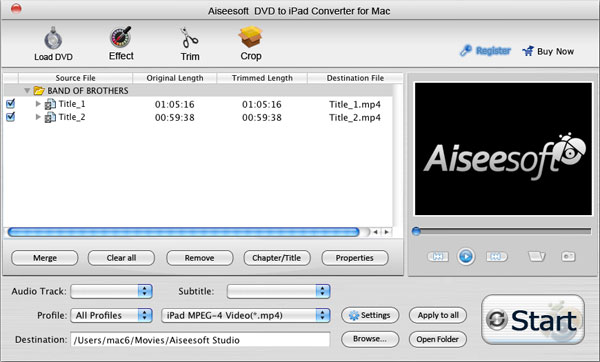Click the Load DVD disc icon

(x=53, y=39)
